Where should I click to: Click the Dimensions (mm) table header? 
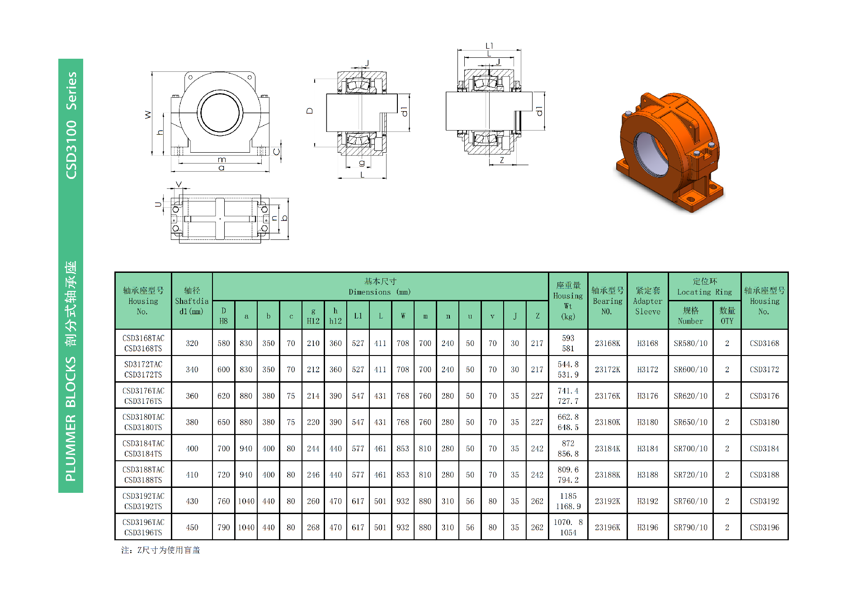380,287
